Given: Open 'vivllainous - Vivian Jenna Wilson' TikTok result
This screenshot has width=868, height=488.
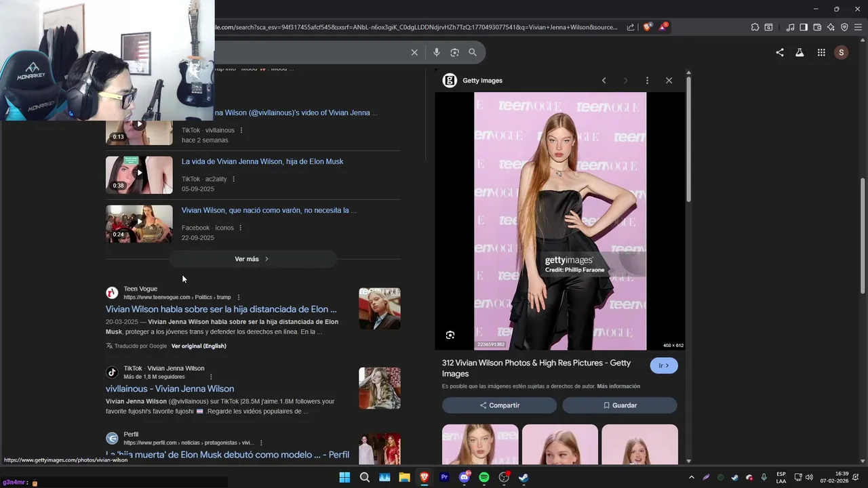Looking at the screenshot, I should [x=170, y=388].
